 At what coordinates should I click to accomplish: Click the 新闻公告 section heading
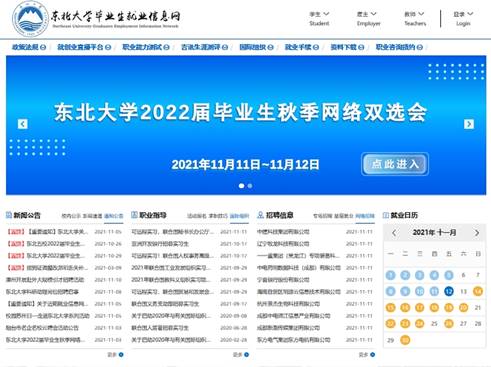coord(27,215)
